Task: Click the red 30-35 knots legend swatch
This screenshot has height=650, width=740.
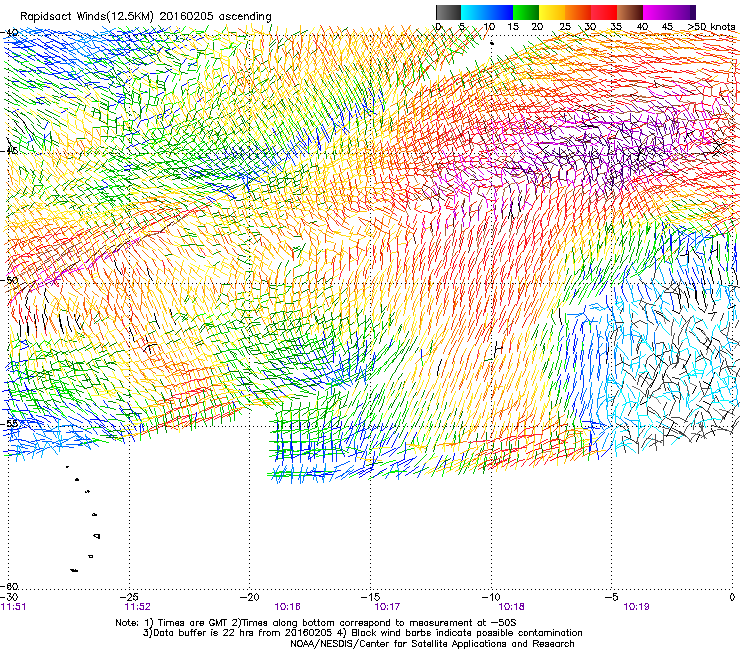Action: (x=604, y=12)
